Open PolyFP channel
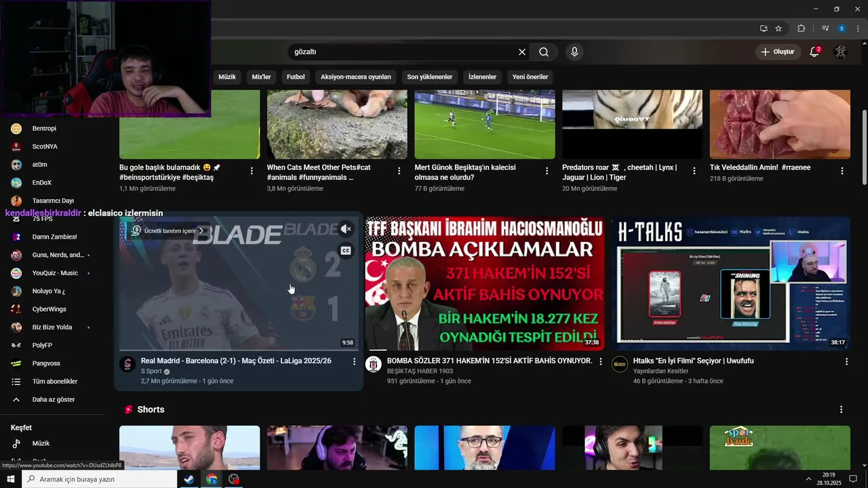Image resolution: width=868 pixels, height=488 pixels. click(43, 346)
